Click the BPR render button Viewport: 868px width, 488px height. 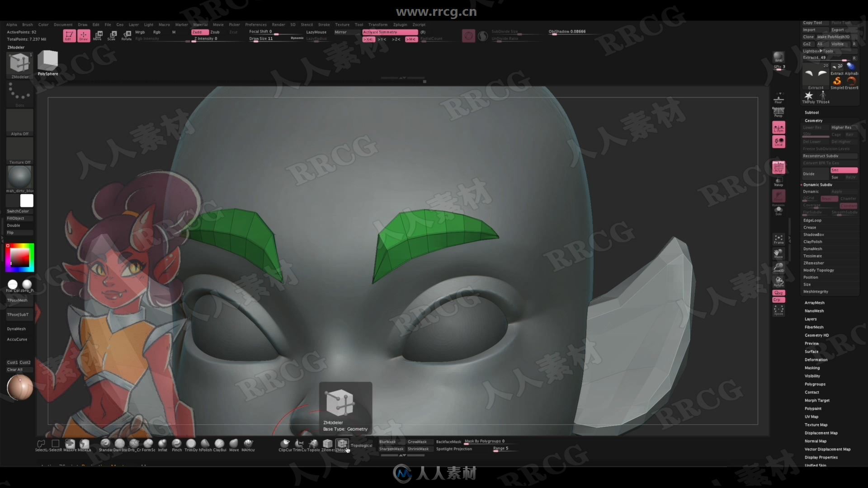point(778,57)
